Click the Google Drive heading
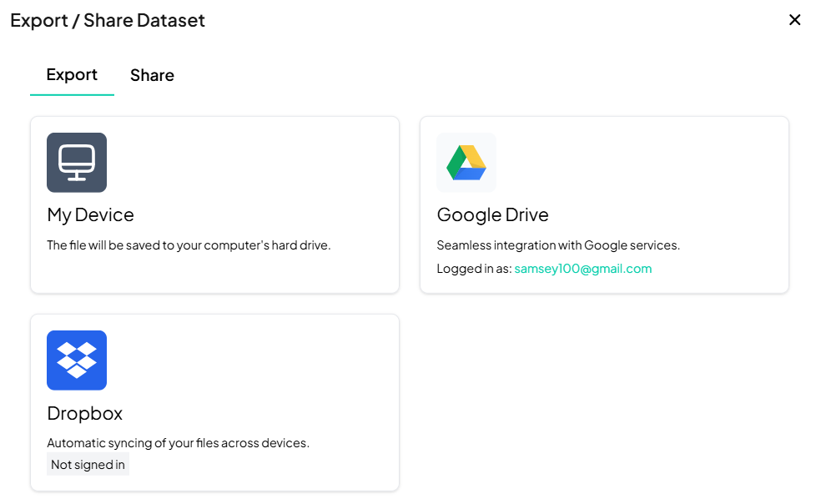Image resolution: width=821 pixels, height=504 pixels. coord(492,215)
